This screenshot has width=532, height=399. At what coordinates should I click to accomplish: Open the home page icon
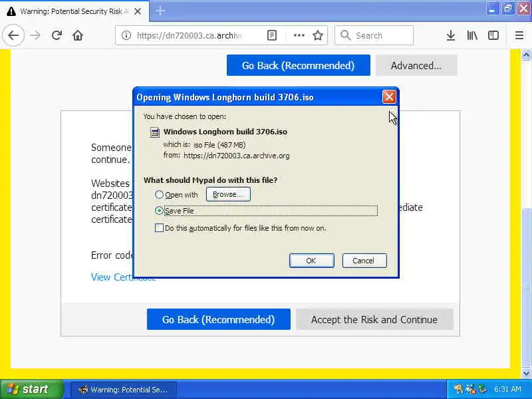tap(78, 35)
